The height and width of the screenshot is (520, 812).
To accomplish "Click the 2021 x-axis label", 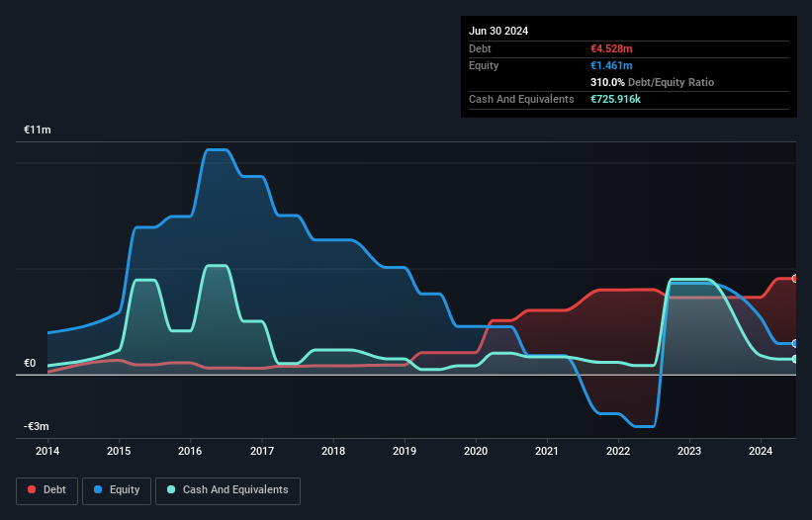I will (x=547, y=451).
